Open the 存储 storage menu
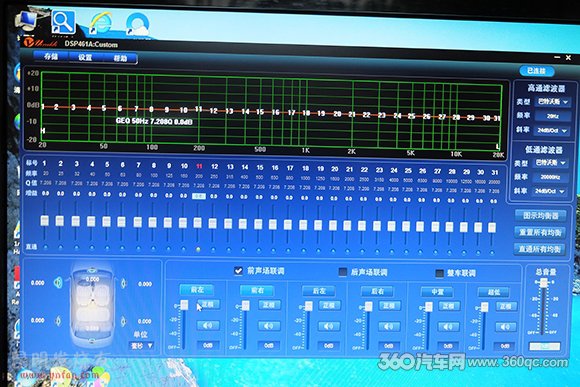 (51, 56)
